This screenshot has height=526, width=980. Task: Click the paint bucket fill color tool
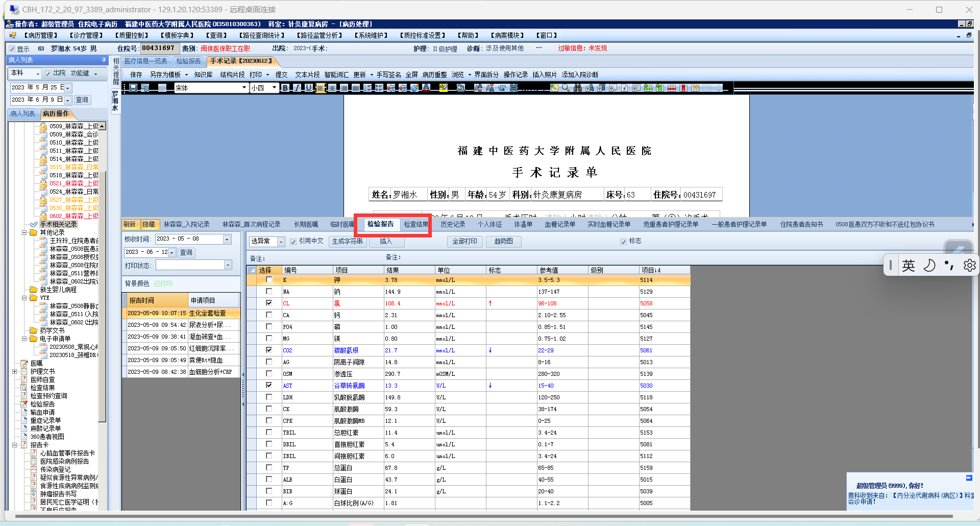(461, 88)
